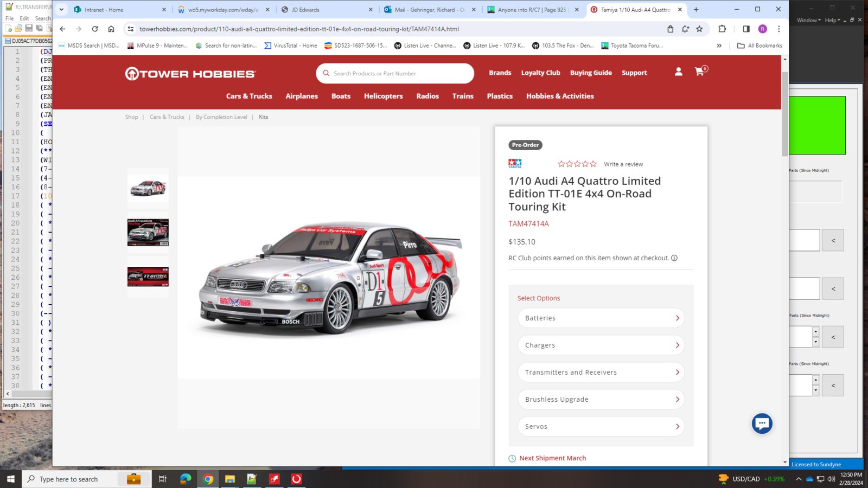Viewport: 868px width, 488px height.
Task: Click the Tower Hobbies logo
Action: [x=190, y=73]
